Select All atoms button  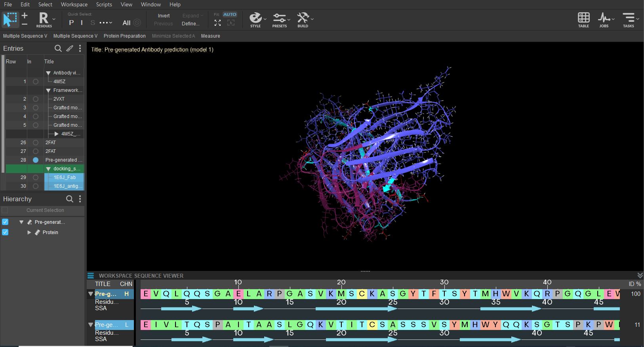tap(126, 23)
